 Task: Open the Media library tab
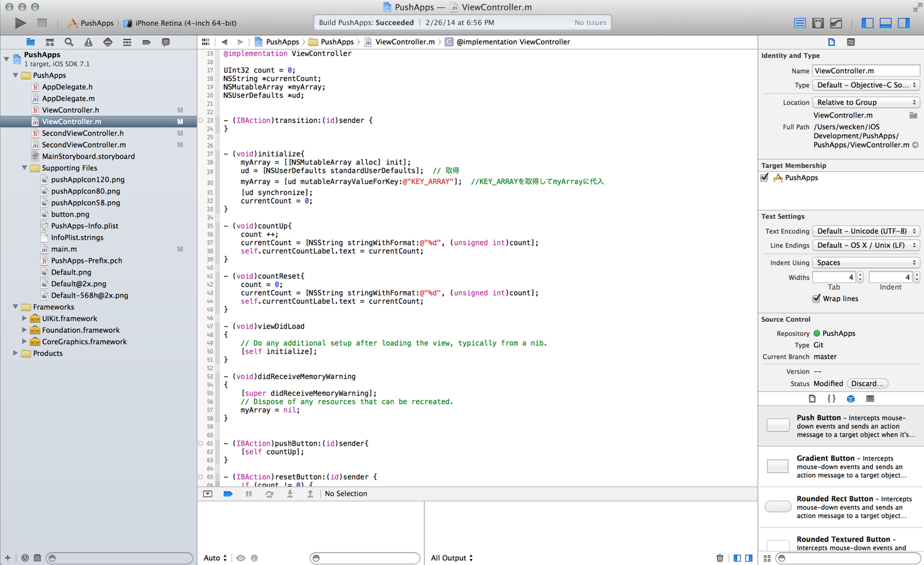tap(870, 399)
